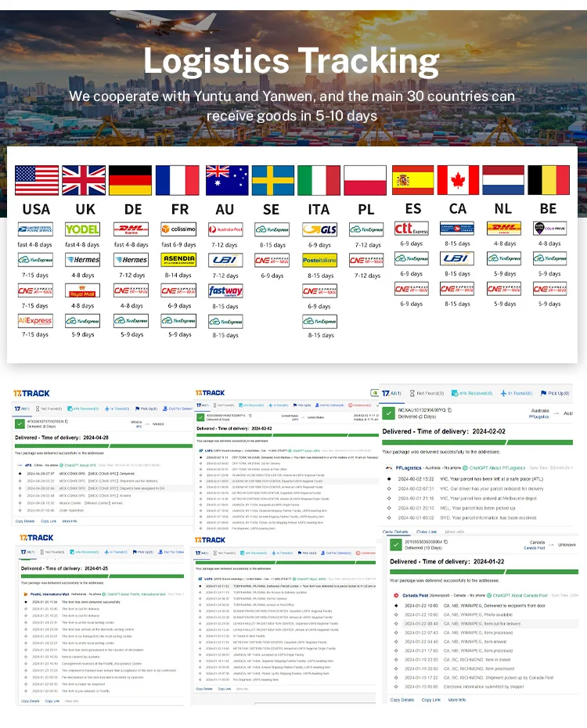Click the Polish flag above PL

tap(365, 180)
